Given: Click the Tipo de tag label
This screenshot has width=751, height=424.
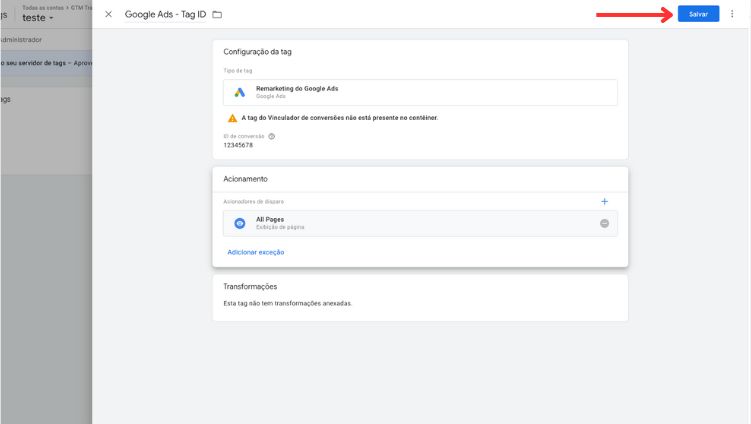Looking at the screenshot, I should [x=238, y=71].
